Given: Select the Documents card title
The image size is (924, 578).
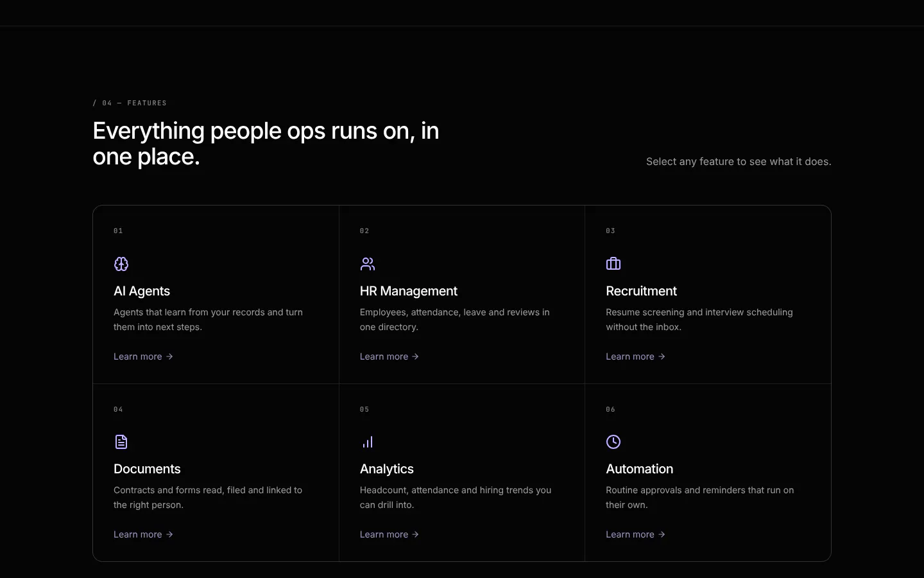Looking at the screenshot, I should pyautogui.click(x=147, y=469).
